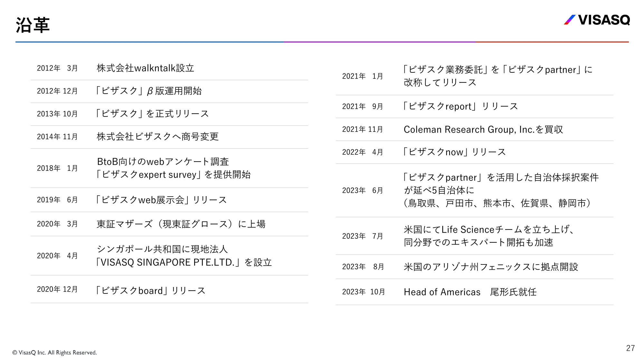Select the line 米国にてLife Scienceチームを立ち上げ

coord(489,229)
